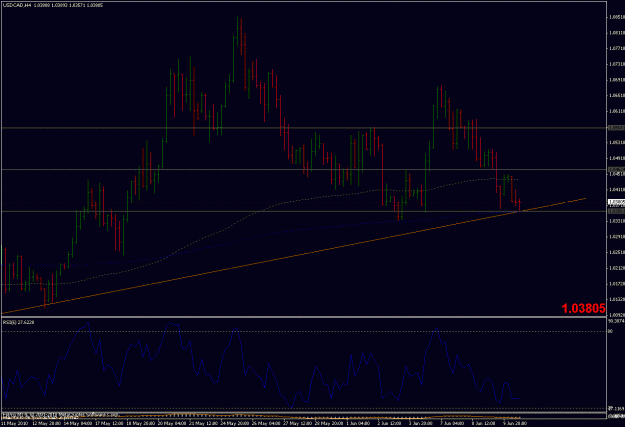The image size is (625, 427).
Task: Click the white current price marker on scale
Action: [617, 203]
